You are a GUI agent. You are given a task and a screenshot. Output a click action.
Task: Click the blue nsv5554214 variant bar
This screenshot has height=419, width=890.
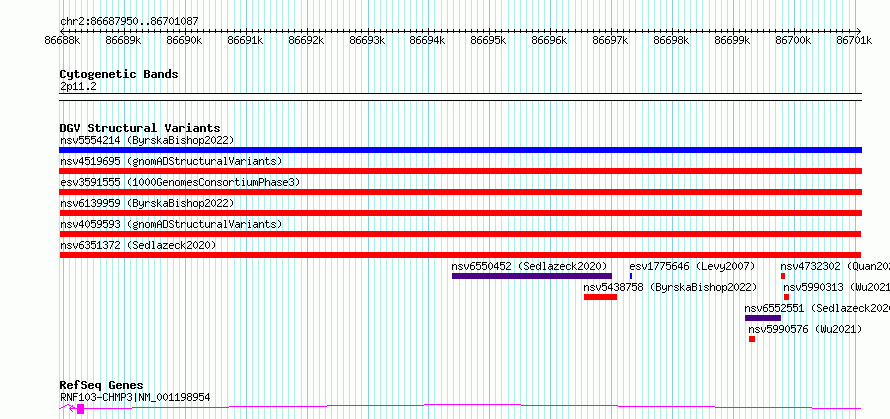[460, 150]
